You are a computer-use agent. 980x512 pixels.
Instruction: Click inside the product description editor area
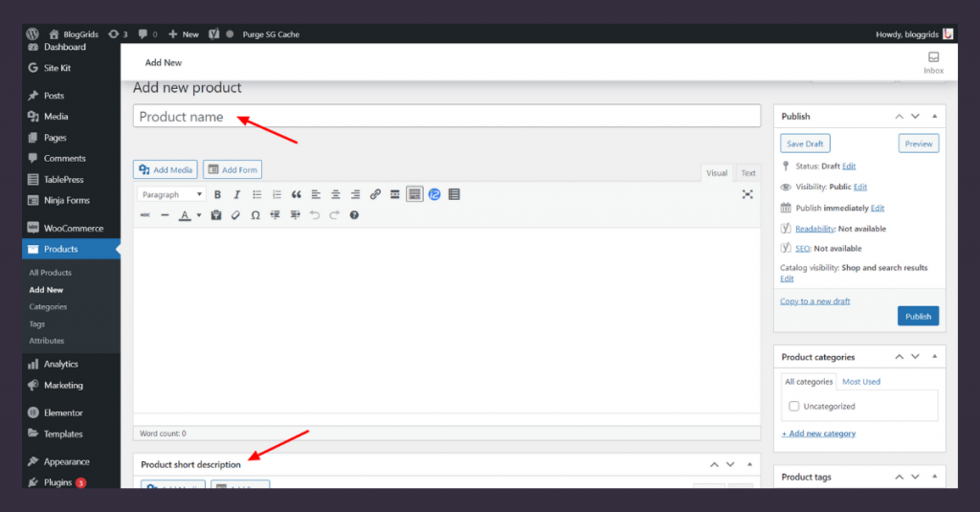(x=447, y=320)
